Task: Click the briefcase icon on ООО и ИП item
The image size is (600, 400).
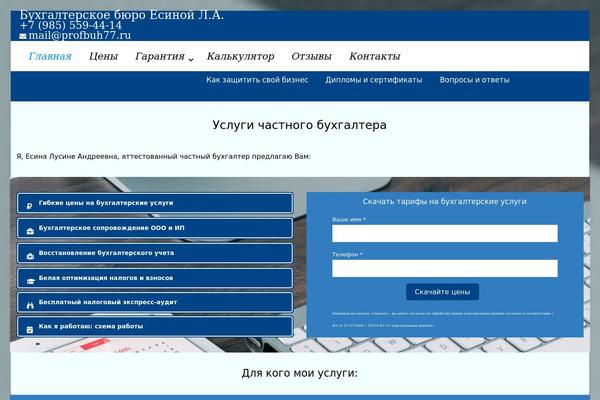Action: pos(30,231)
